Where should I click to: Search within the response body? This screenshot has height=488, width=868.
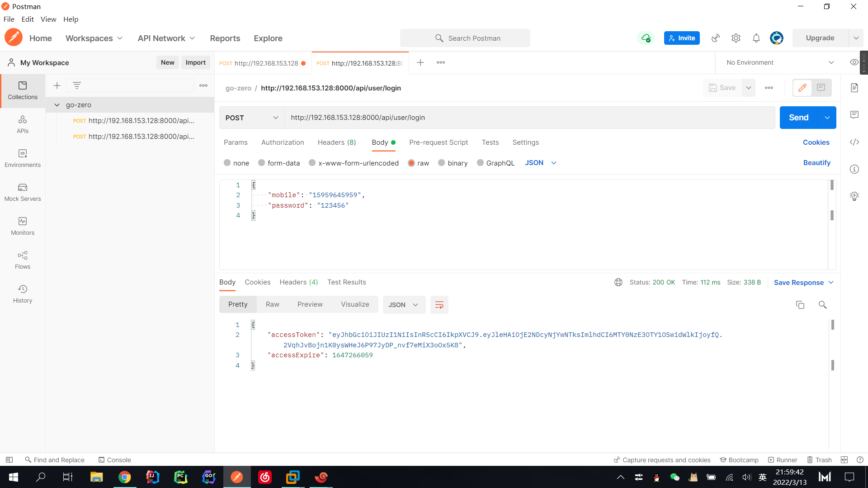click(x=823, y=305)
